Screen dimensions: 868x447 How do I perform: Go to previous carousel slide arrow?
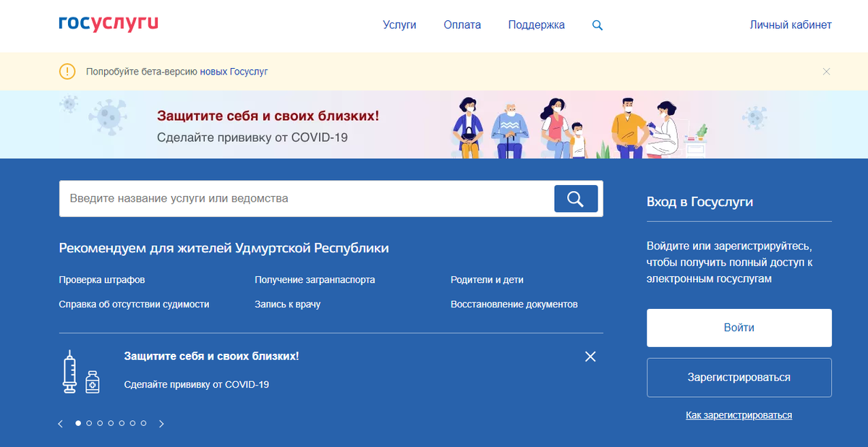coord(61,424)
